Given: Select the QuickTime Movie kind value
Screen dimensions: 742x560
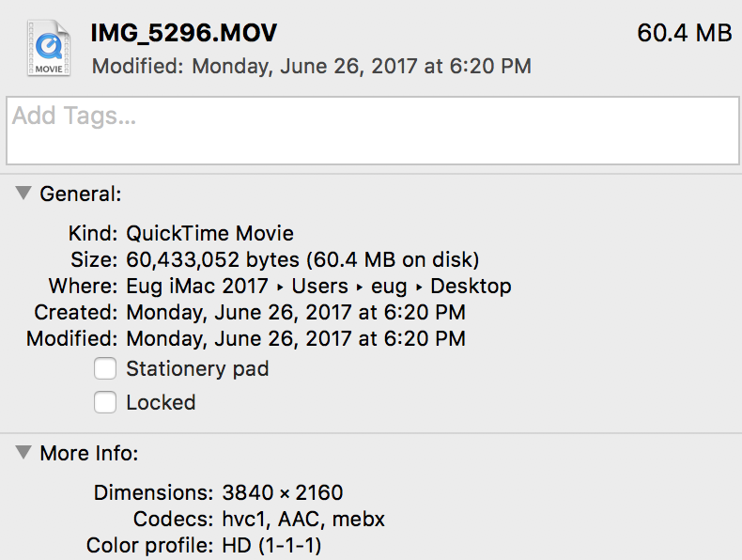Looking at the screenshot, I should pos(209,233).
